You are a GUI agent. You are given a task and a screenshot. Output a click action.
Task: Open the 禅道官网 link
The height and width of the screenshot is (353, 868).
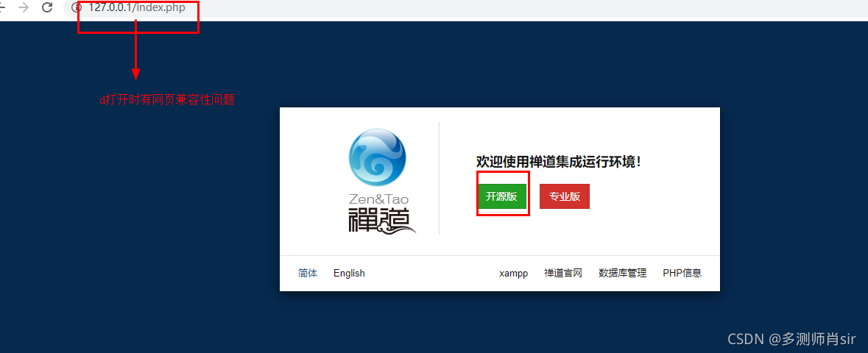[563, 273]
